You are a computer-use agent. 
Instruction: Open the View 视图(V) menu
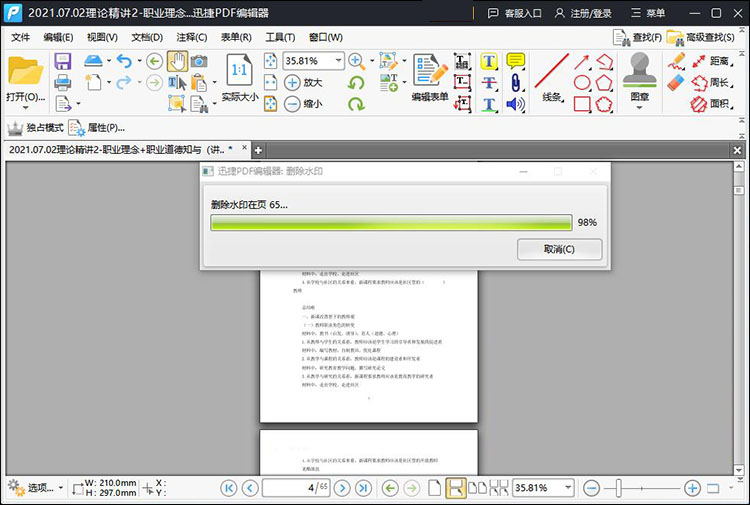pyautogui.click(x=102, y=37)
